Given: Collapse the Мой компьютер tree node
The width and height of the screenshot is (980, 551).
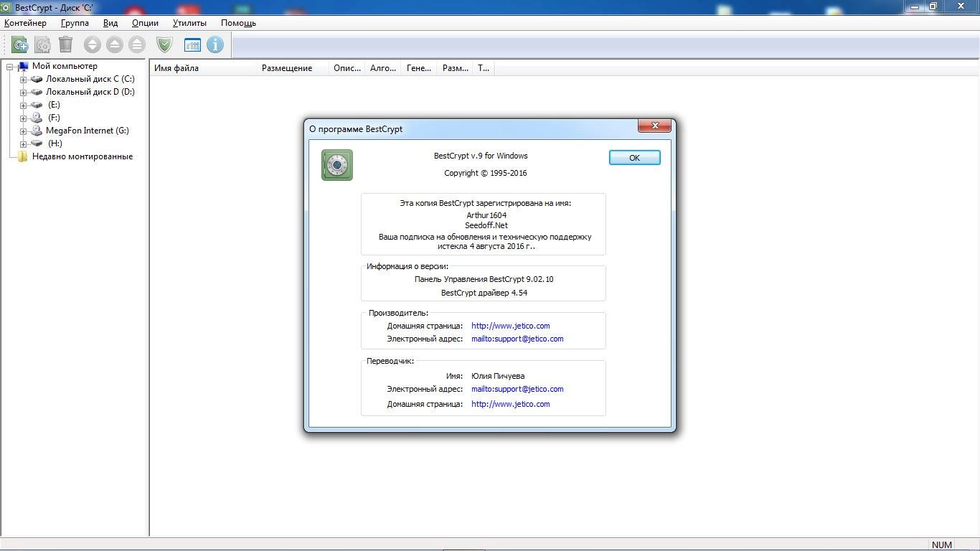Looking at the screenshot, I should tap(10, 67).
